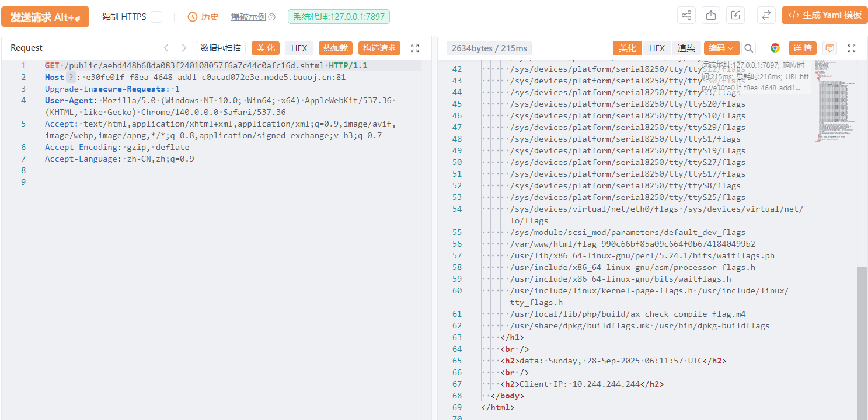Click the /var/www/html/flag_990c66bf85a09c664f0b6741840499b2 line

(x=633, y=244)
